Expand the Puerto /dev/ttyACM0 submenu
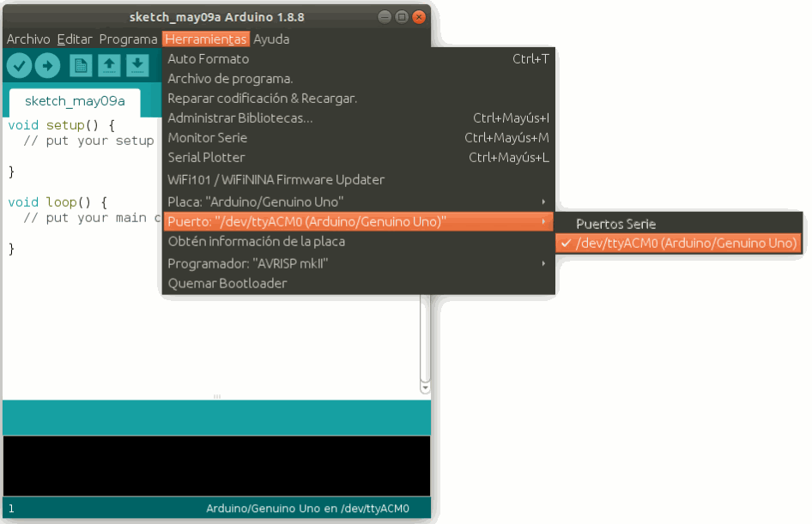Screen dimensions: 812x524 pos(358,221)
